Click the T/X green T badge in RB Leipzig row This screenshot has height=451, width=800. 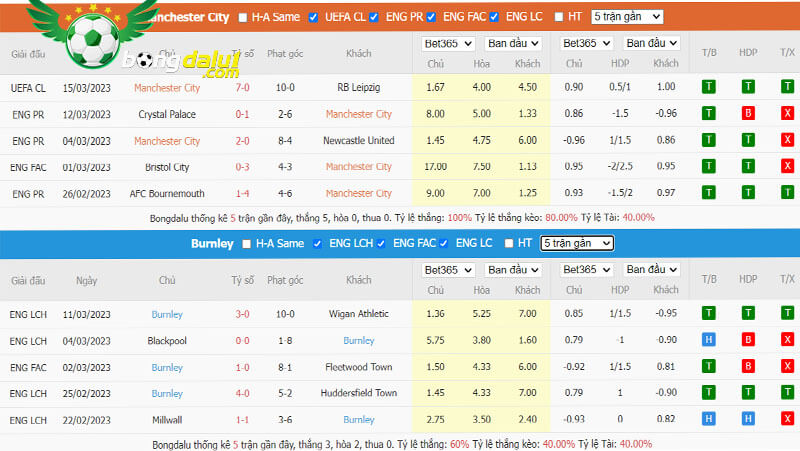(x=787, y=87)
